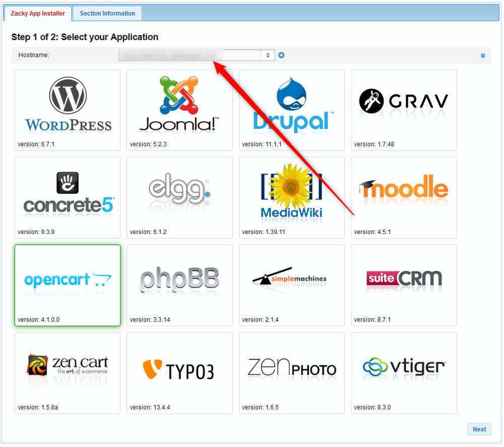Click Next to proceed to step 2

coord(479,429)
